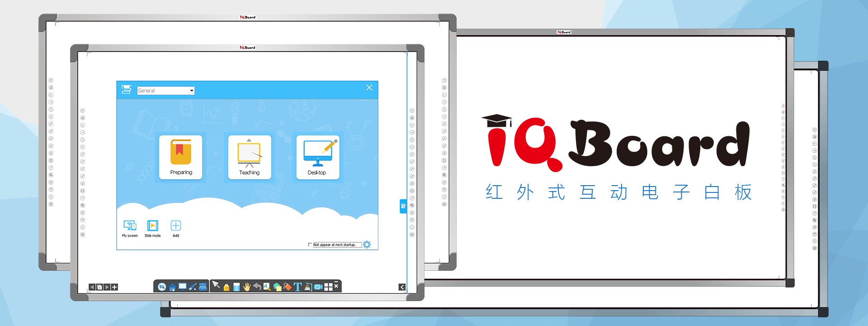Image resolution: width=868 pixels, height=326 pixels.
Task: Click the undo arrow
Action: coord(257,287)
